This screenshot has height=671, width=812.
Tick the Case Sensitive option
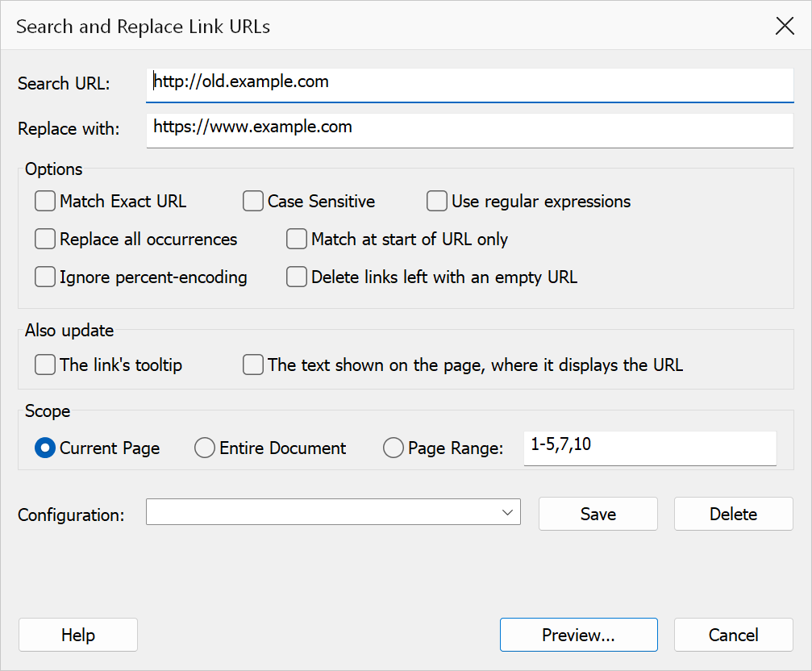pyautogui.click(x=252, y=201)
